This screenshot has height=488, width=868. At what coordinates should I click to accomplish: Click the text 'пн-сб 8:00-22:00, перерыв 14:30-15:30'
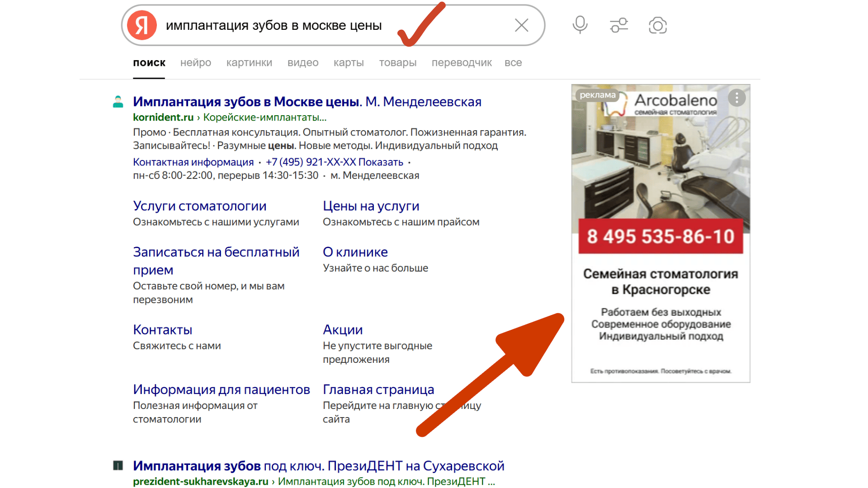click(x=226, y=175)
